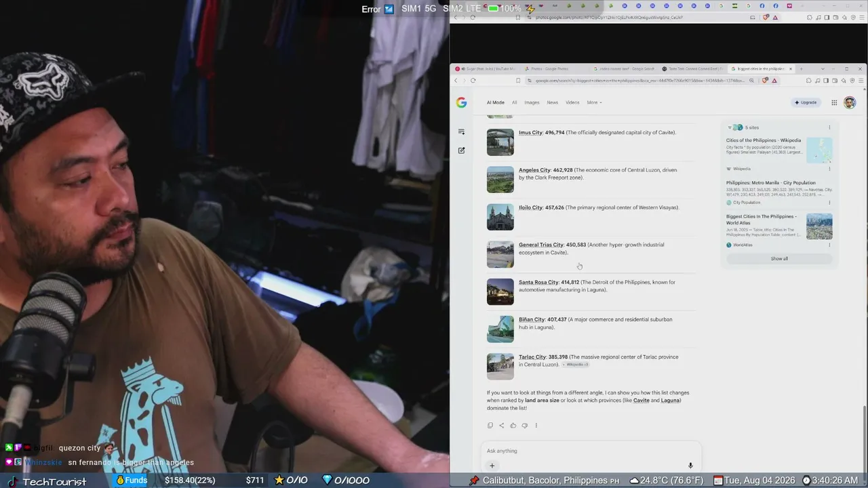Screen dimensions: 868x488
Task: Open Cities of the Philippines Wikipedia source
Action: [764, 140]
